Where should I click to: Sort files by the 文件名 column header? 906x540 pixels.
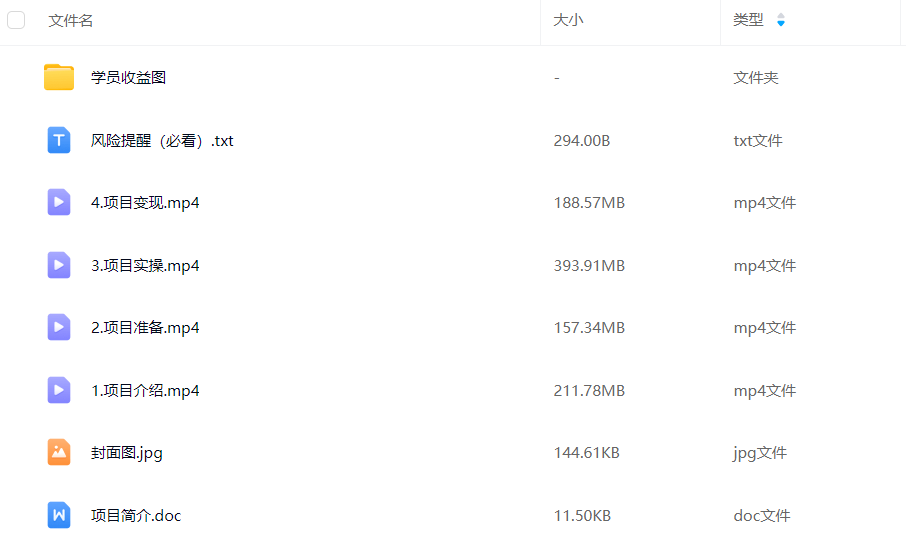click(x=71, y=20)
